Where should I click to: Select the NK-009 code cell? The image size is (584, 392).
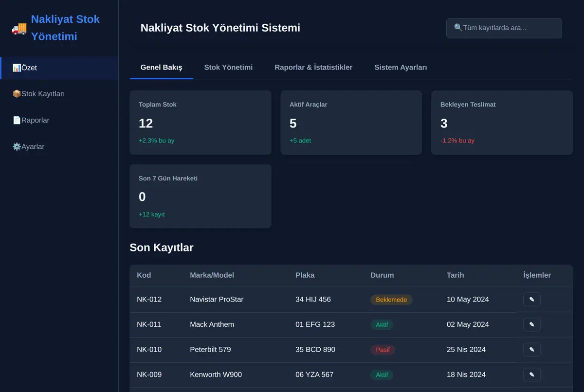tap(149, 374)
